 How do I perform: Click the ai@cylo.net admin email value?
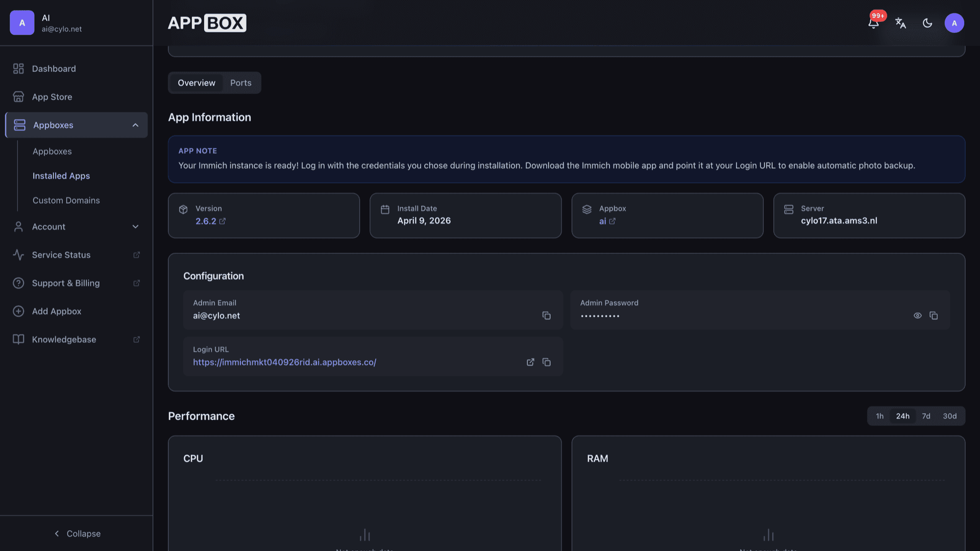point(216,316)
